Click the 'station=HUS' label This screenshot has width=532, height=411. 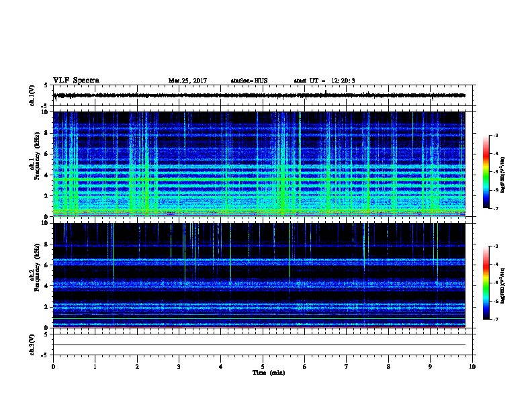[249, 81]
